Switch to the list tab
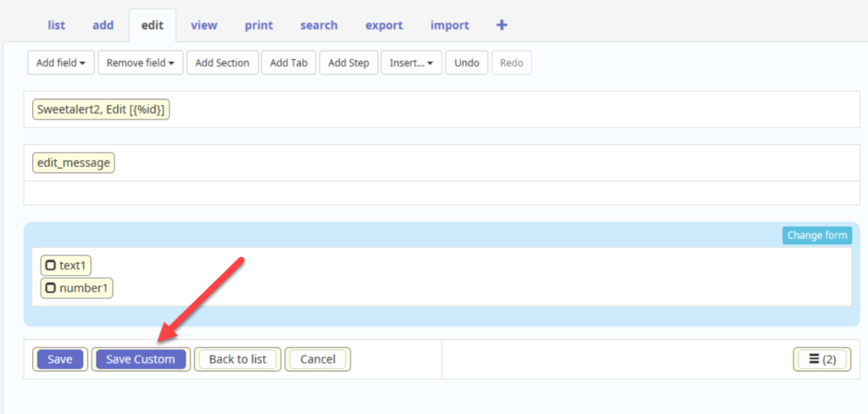Image resolution: width=868 pixels, height=414 pixels. [x=57, y=25]
